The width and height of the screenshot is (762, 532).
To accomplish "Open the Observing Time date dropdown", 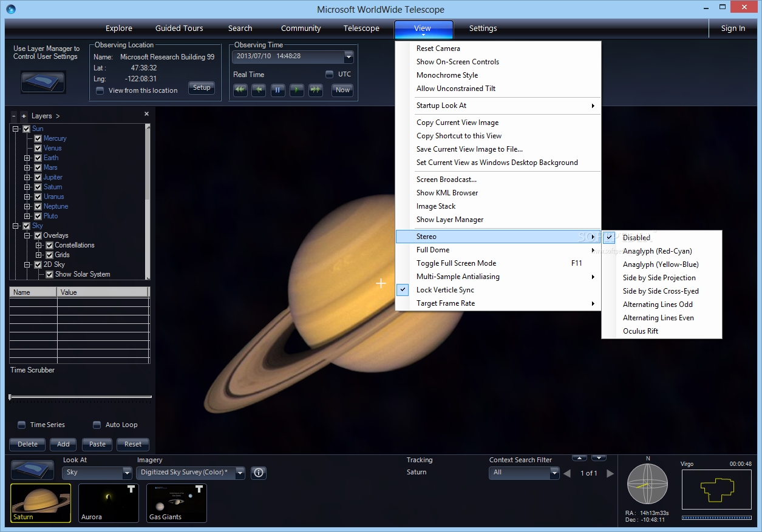I will 349,56.
